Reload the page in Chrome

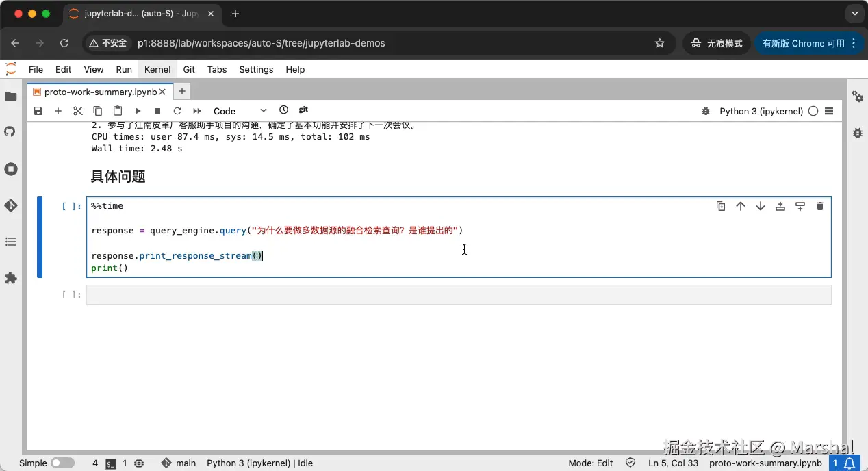[x=64, y=43]
